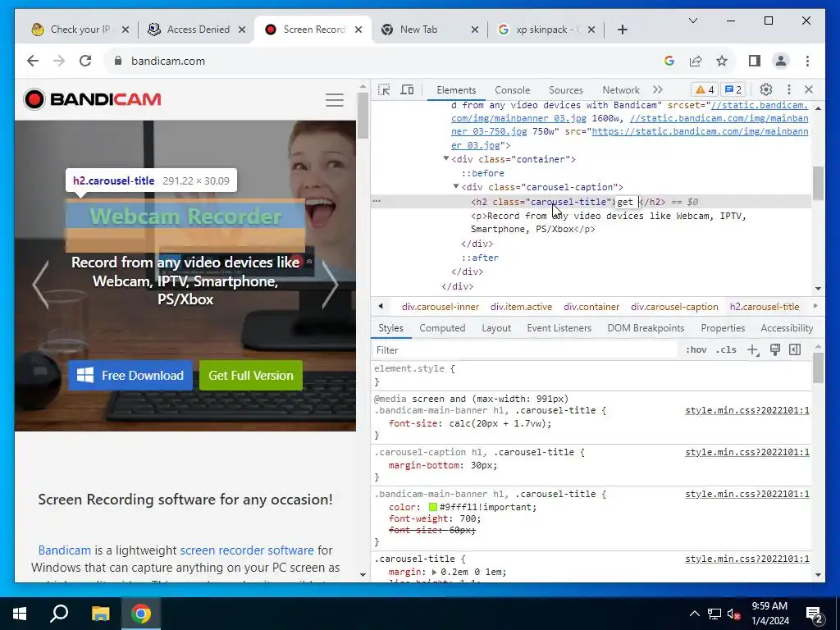Toggle the computed styles sidebar icon
The height and width of the screenshot is (630, 840).
pyautogui.click(x=795, y=349)
